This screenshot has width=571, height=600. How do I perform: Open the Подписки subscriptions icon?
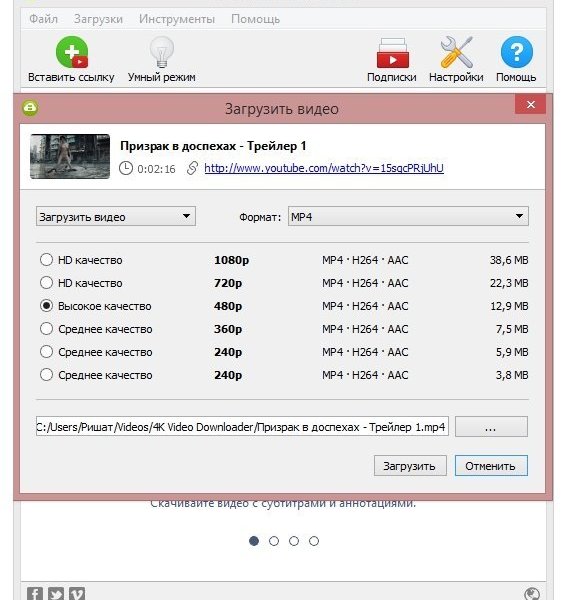(x=392, y=53)
